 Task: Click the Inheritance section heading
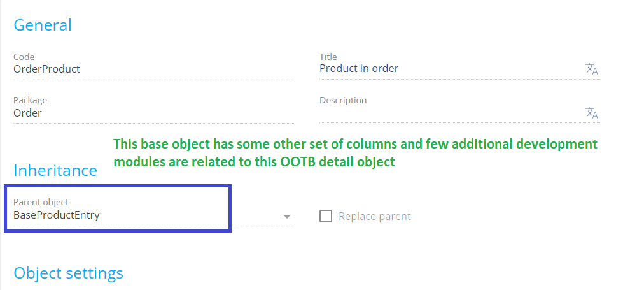click(55, 170)
